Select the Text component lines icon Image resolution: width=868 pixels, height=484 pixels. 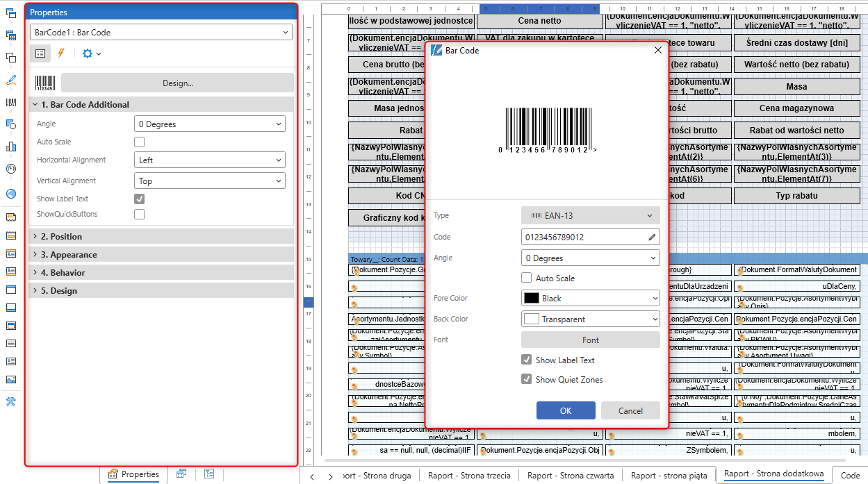tap(11, 344)
